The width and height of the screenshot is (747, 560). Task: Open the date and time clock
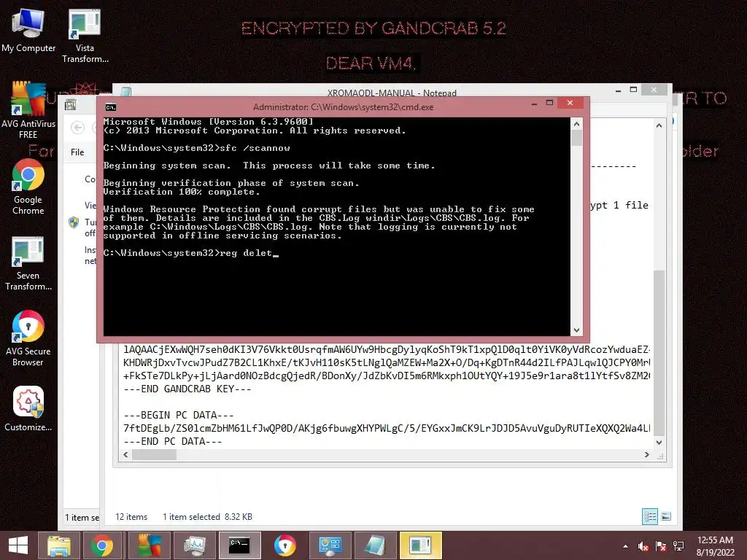click(x=715, y=546)
